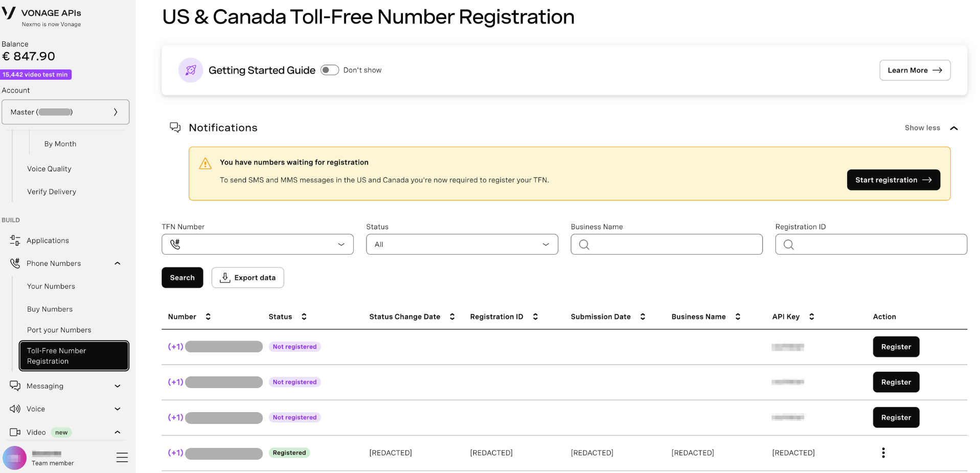
Task: Sort table by Business Name column
Action: (x=738, y=317)
